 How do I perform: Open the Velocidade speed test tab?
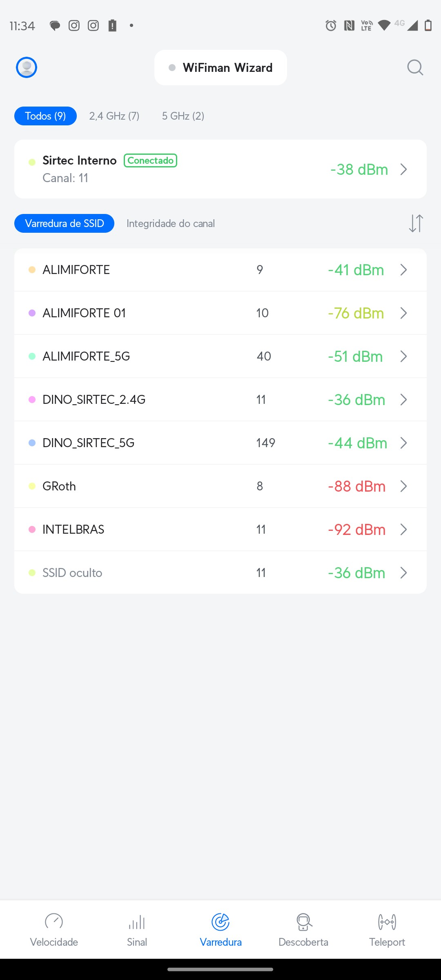[54, 929]
